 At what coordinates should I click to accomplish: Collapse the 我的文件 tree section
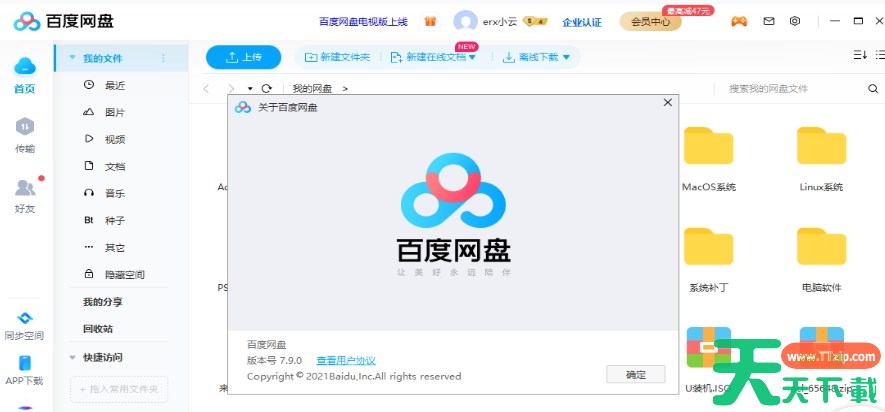point(72,58)
